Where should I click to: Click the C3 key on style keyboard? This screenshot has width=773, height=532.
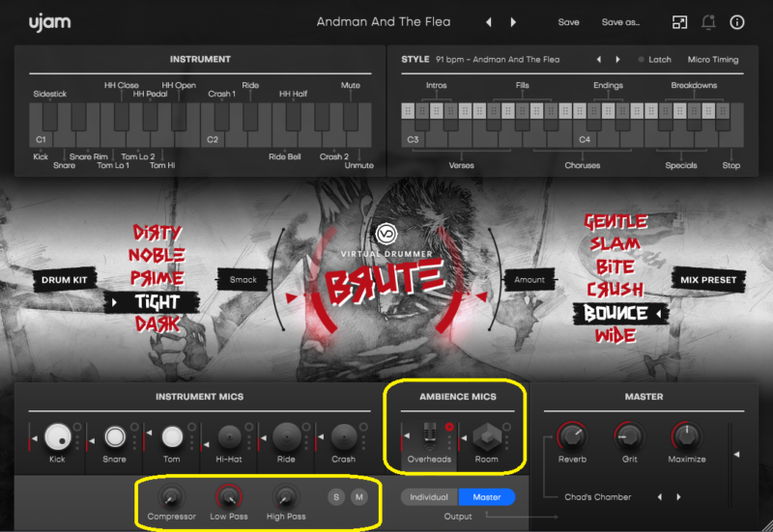coord(413,139)
